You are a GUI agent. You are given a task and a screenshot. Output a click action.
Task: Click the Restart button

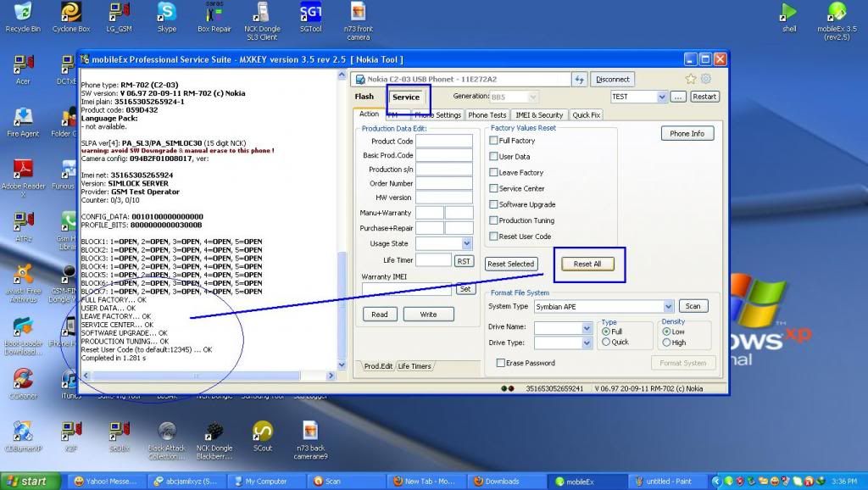pos(704,97)
